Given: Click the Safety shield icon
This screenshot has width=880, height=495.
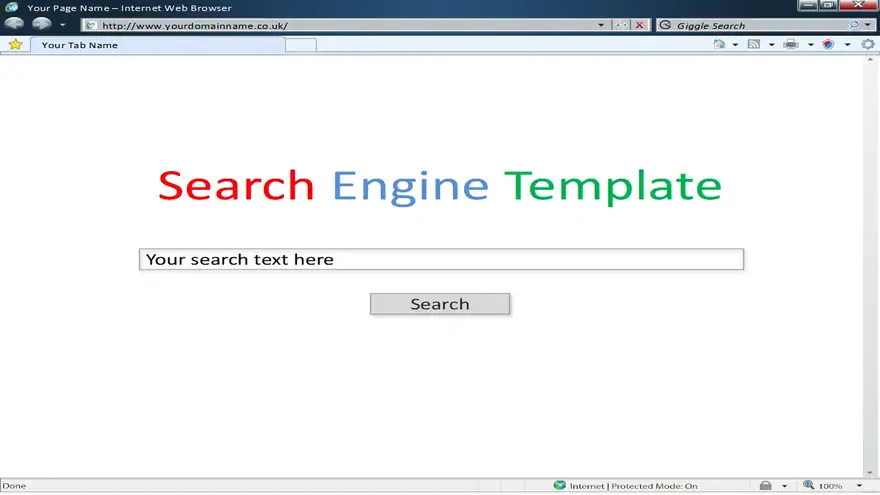Looking at the screenshot, I should click(x=828, y=44).
